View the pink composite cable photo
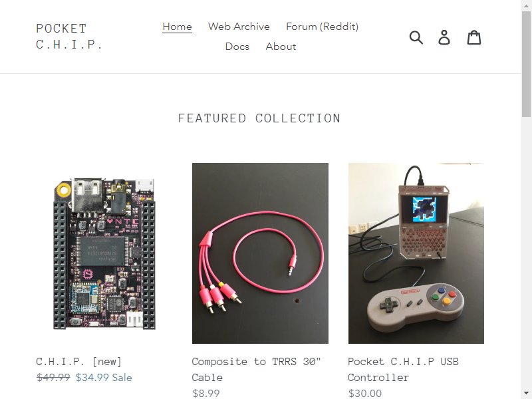Viewport: 532px width, 399px height. pyautogui.click(x=260, y=253)
